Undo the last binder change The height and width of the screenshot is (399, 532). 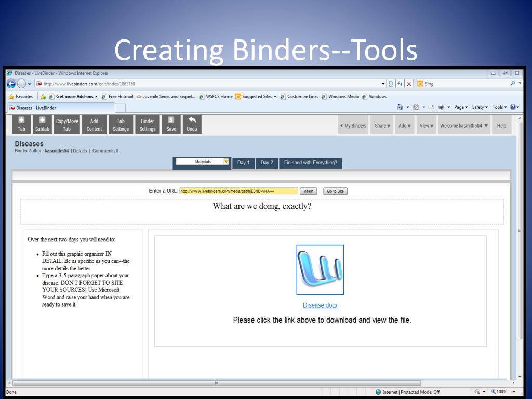pyautogui.click(x=192, y=124)
